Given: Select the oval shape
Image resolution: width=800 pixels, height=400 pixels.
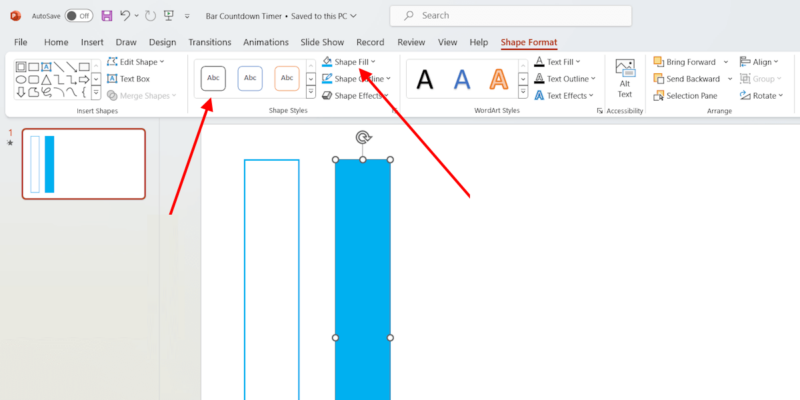Looking at the screenshot, I should (x=21, y=80).
